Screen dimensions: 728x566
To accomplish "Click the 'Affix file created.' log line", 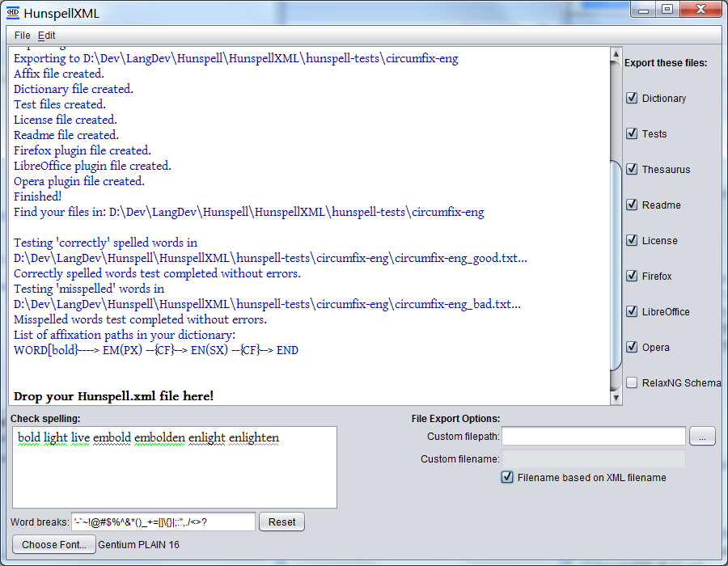I will (x=59, y=74).
